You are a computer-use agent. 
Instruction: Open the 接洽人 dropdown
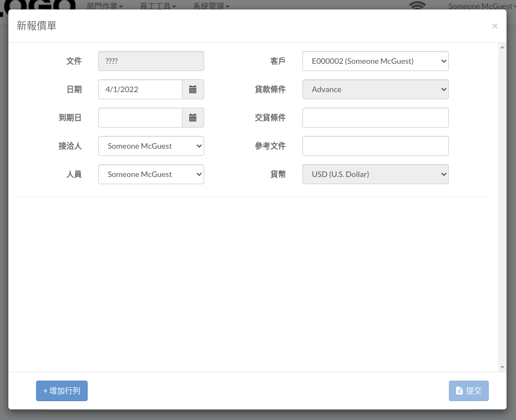(151, 146)
